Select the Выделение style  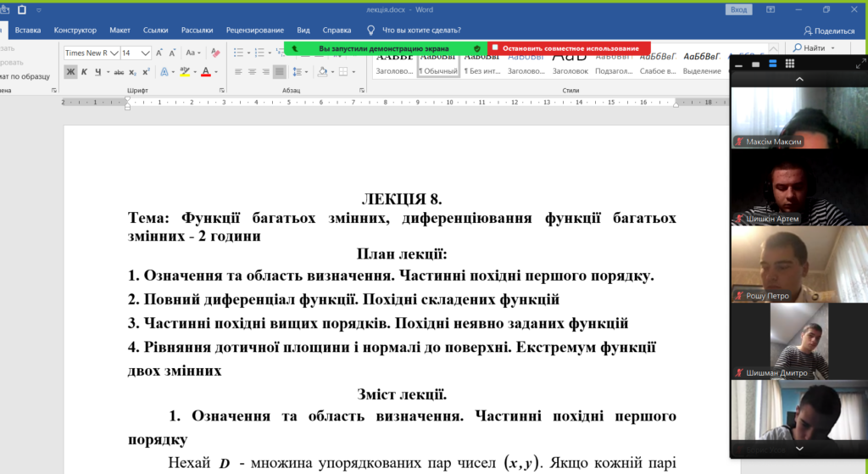click(701, 65)
